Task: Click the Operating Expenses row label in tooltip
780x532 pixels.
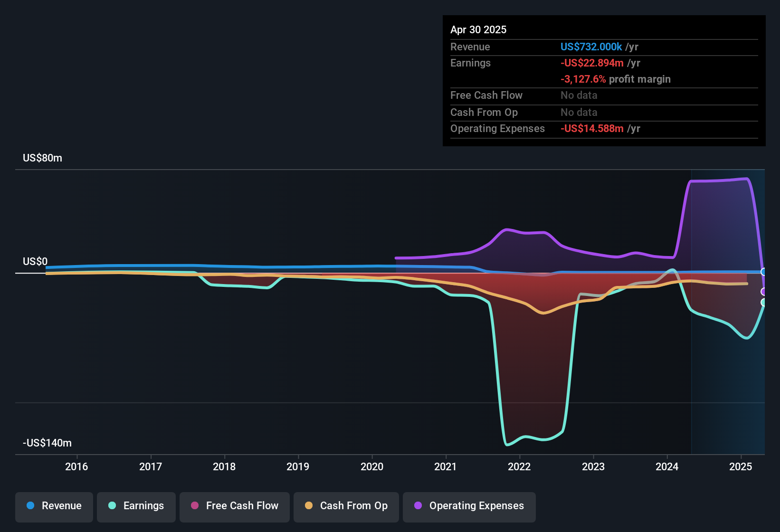Action: (497, 128)
